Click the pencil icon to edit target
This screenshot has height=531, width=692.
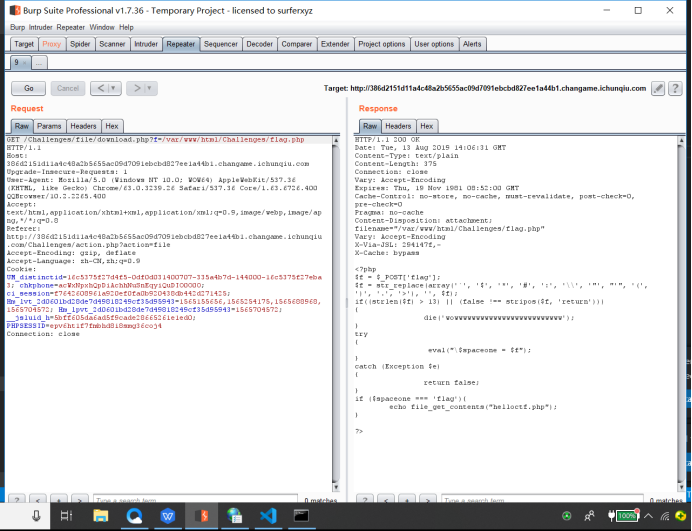[658, 88]
